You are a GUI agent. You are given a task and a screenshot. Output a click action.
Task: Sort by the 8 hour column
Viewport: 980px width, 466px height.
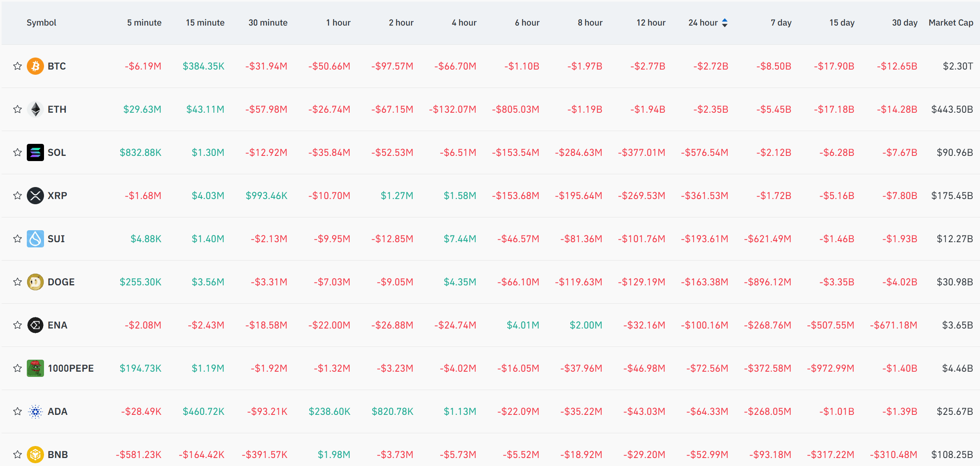click(x=590, y=23)
